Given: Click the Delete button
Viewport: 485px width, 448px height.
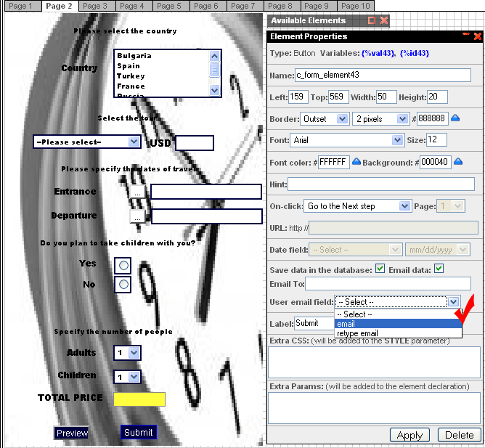Looking at the screenshot, I should pos(460,435).
